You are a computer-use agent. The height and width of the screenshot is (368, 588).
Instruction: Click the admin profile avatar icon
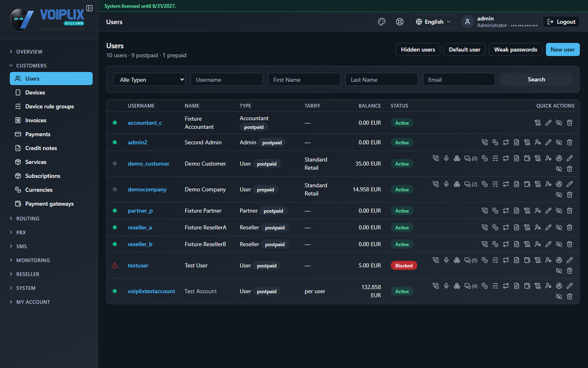tap(468, 22)
